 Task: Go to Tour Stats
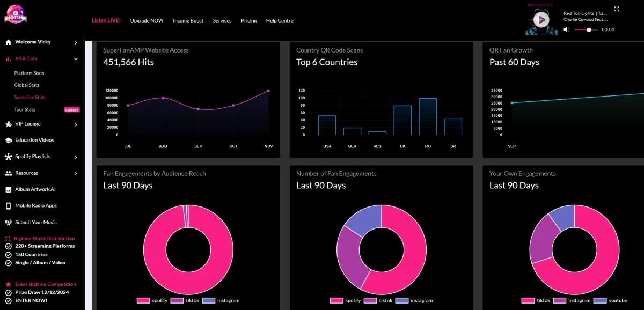click(x=25, y=109)
